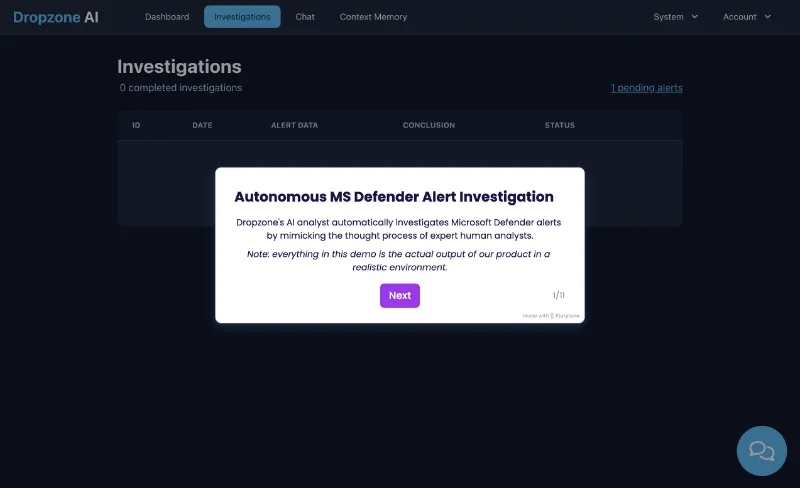
Task: Go to the Chat tab
Action: click(x=305, y=17)
